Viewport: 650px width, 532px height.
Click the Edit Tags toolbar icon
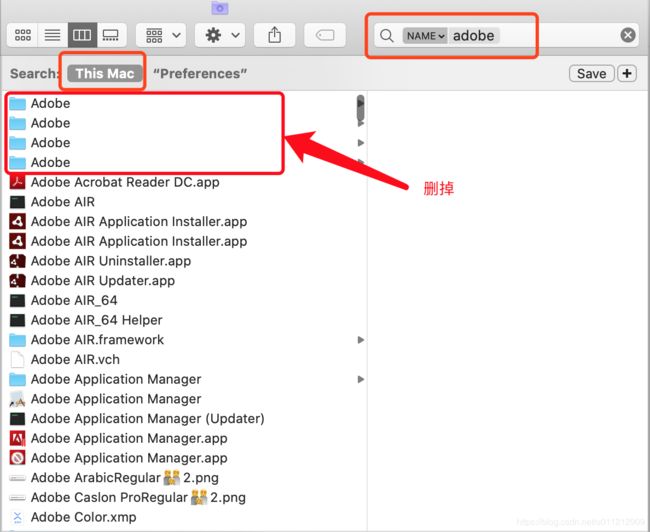tap(325, 35)
